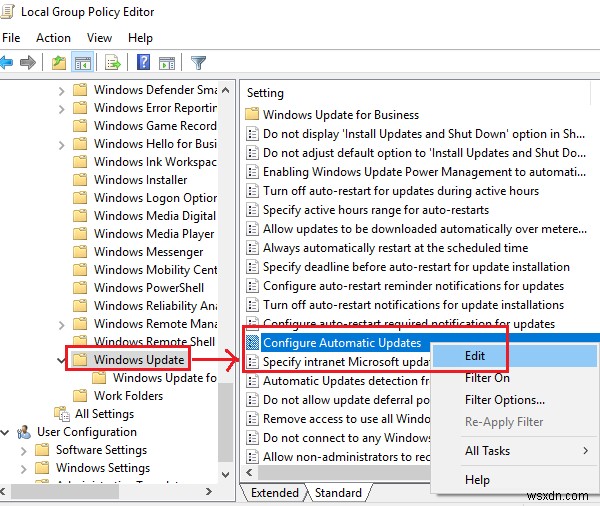Screen dimensions: 600x506
Task: Switch to the Standard tab
Action: coord(338,493)
